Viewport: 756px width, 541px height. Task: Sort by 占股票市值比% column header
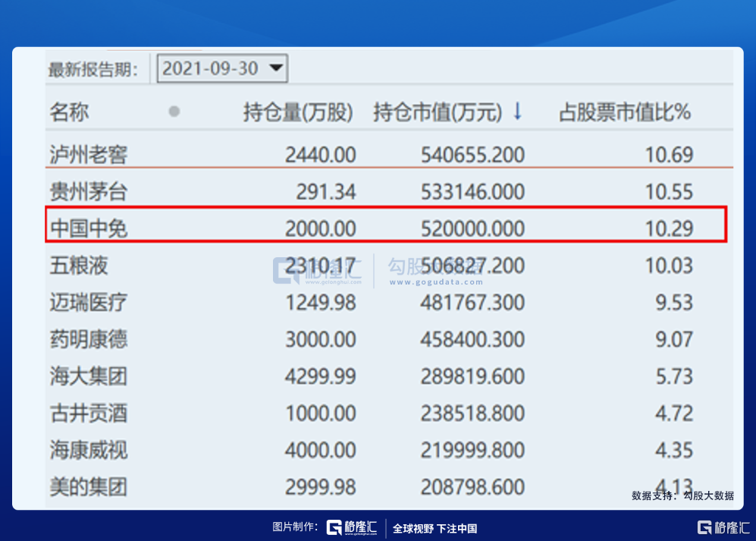pyautogui.click(x=625, y=112)
